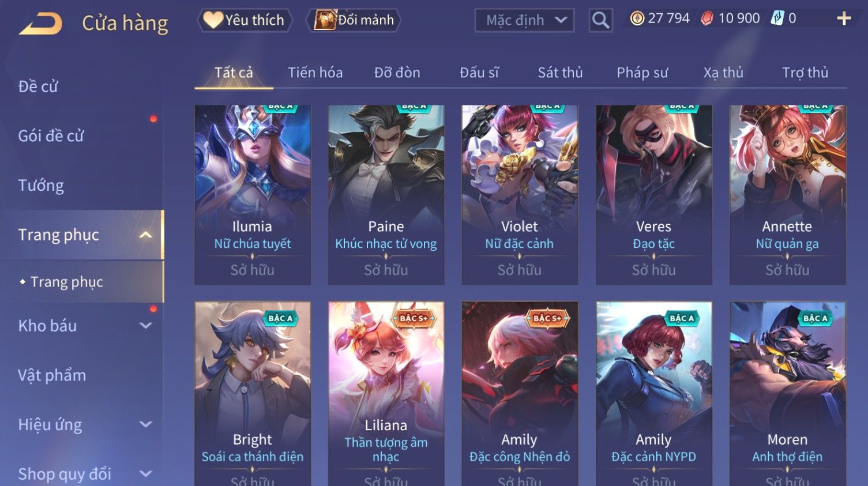Open the search magnifier icon
Image resolution: width=868 pixels, height=486 pixels.
[600, 20]
